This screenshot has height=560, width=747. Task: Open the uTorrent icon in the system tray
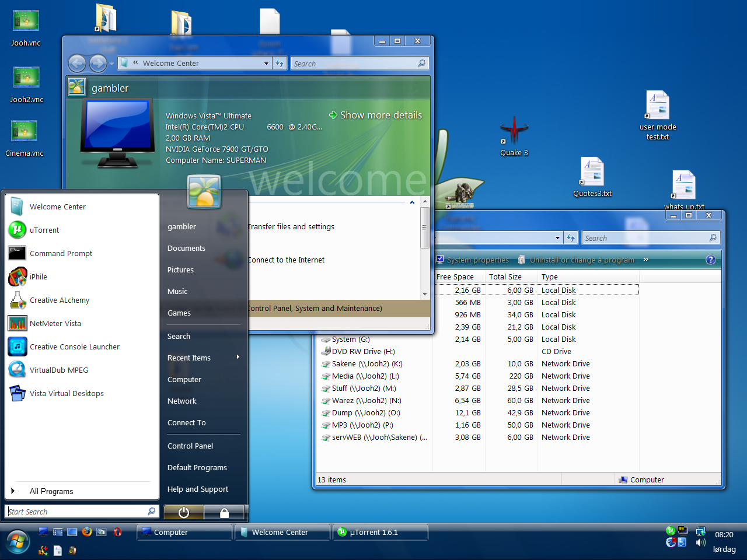671,531
